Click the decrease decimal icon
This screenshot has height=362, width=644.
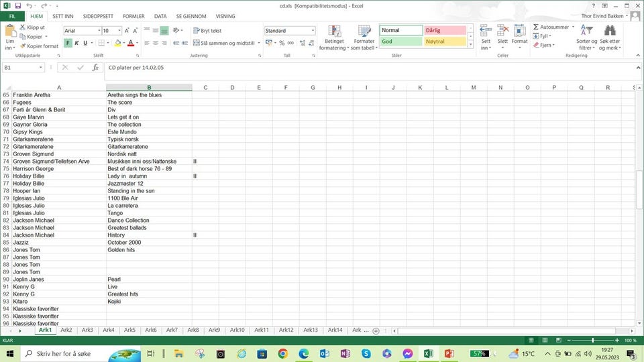click(311, 43)
